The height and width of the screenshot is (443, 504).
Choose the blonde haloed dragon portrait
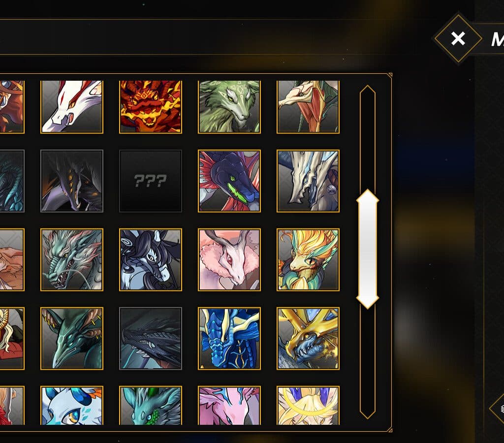[x=308, y=406]
